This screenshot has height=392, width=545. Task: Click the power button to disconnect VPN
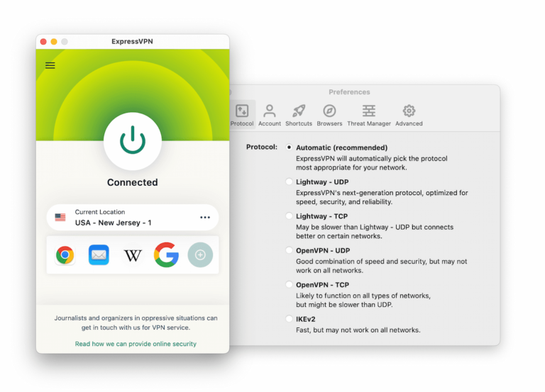tap(132, 141)
